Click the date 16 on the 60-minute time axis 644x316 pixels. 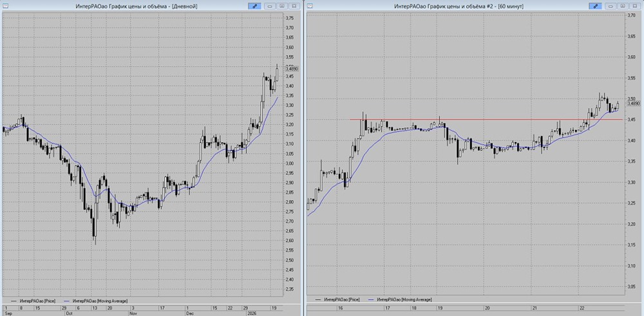[340, 307]
